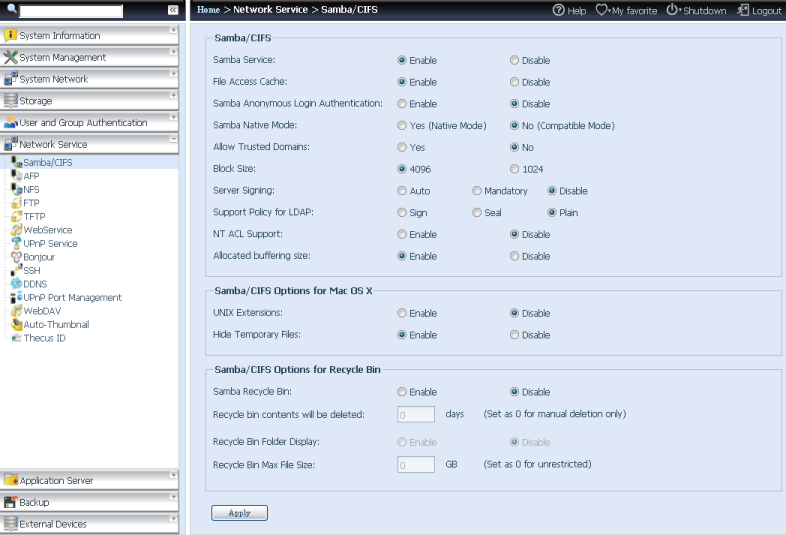Click UPnP Port Management icon
The height and width of the screenshot is (535, 786).
point(17,297)
